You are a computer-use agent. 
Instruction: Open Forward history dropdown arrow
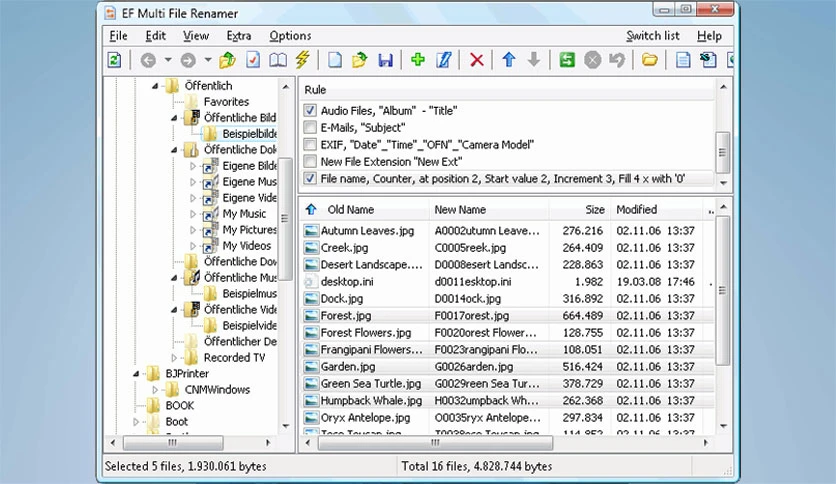point(208,60)
